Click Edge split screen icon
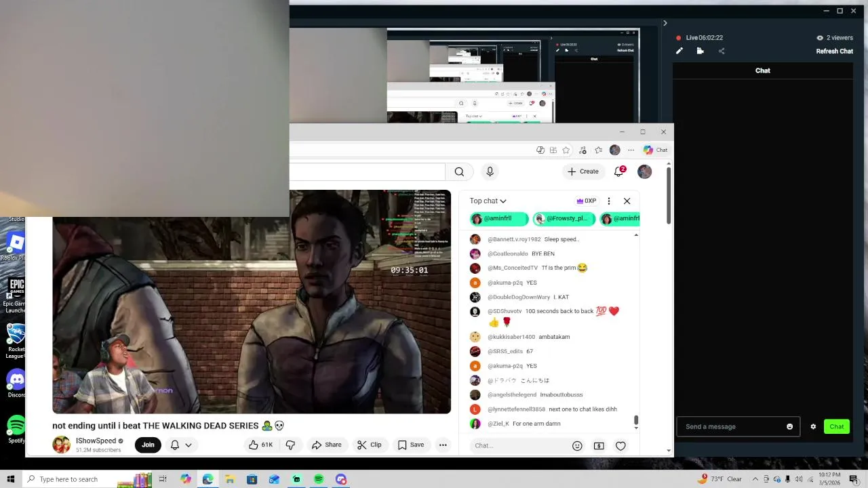 pos(553,150)
